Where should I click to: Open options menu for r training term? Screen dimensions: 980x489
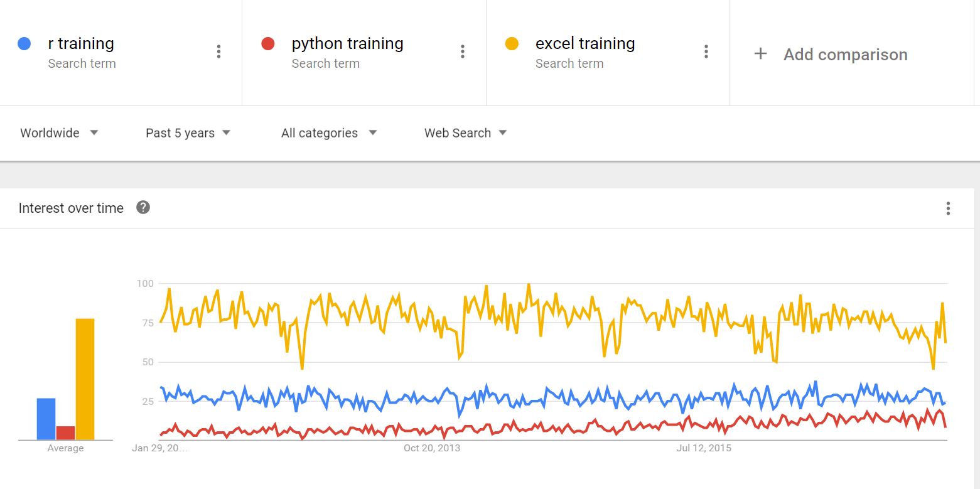point(218,51)
